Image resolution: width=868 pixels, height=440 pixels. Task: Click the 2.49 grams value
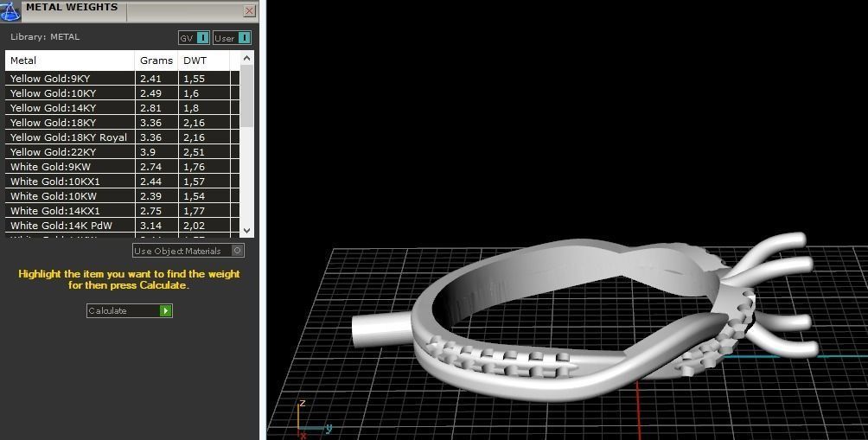pos(150,93)
